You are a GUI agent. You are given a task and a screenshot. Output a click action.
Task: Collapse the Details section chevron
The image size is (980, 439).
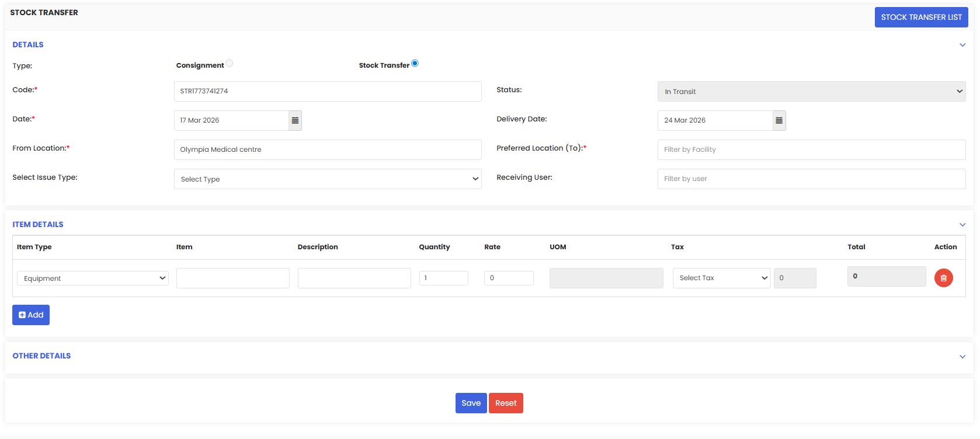click(x=962, y=45)
